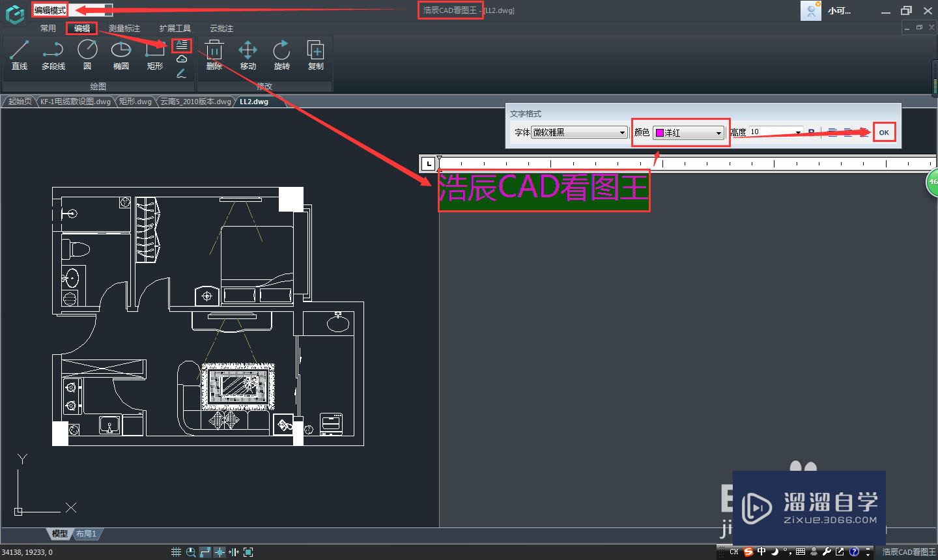Switch to 云南5_2010版本.dwg tab
The height and width of the screenshot is (560, 938).
click(x=195, y=102)
